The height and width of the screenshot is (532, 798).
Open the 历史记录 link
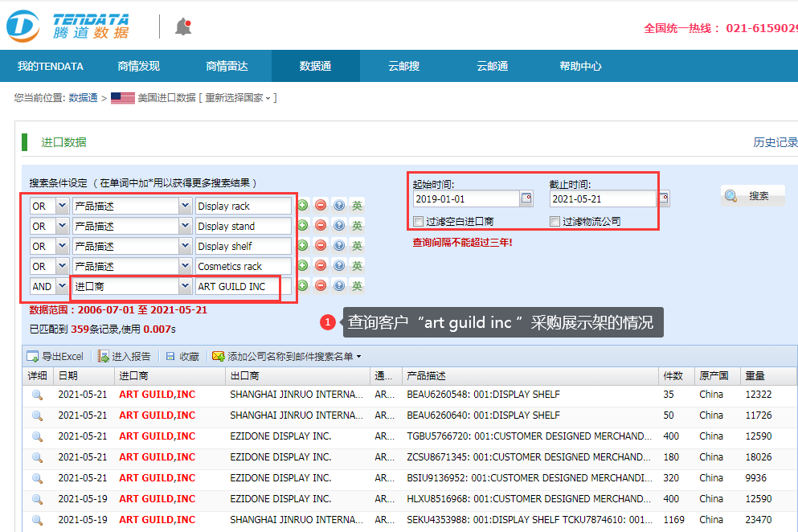[775, 142]
